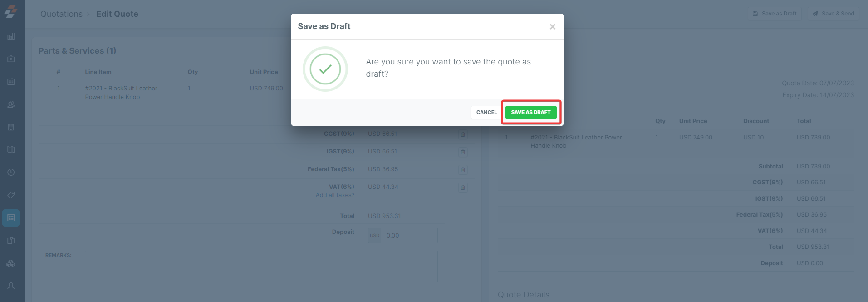The height and width of the screenshot is (302, 868).
Task: Delete the IGST(9%) tax row
Action: [463, 152]
